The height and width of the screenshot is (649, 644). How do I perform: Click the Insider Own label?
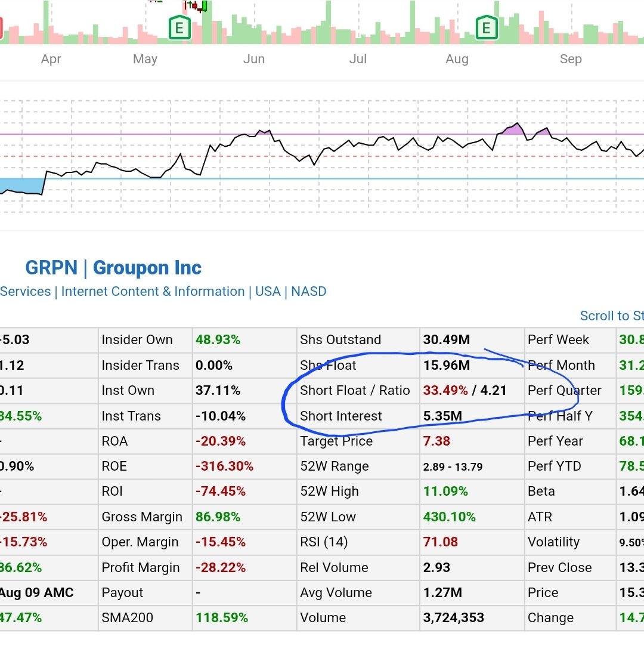(x=137, y=340)
